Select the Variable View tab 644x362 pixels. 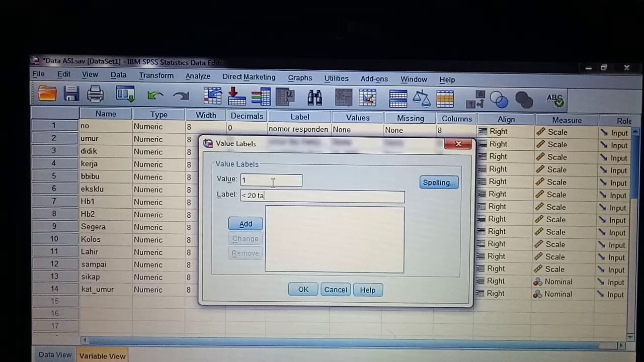tap(102, 356)
